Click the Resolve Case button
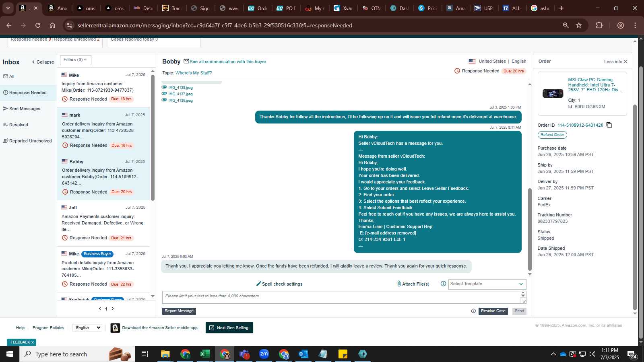The height and width of the screenshot is (362, 644). (493, 311)
